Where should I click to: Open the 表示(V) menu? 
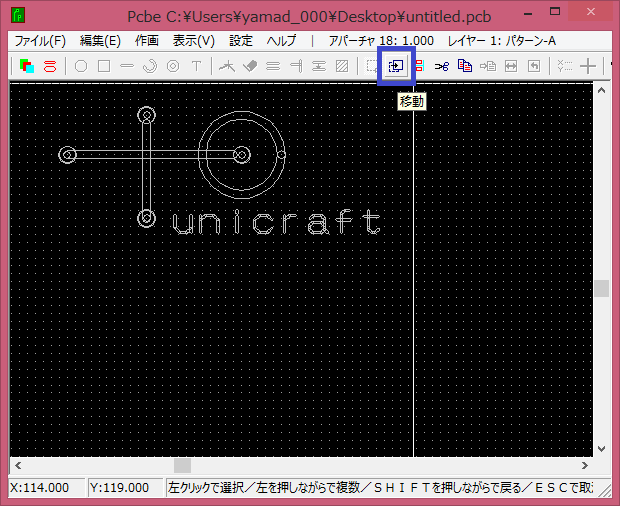click(x=193, y=41)
